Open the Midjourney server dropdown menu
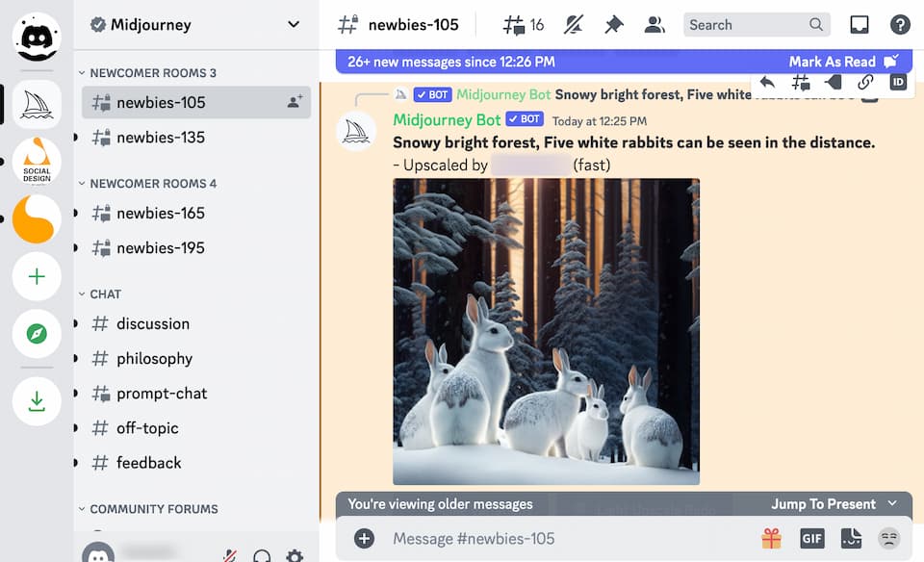924x562 pixels. [294, 25]
